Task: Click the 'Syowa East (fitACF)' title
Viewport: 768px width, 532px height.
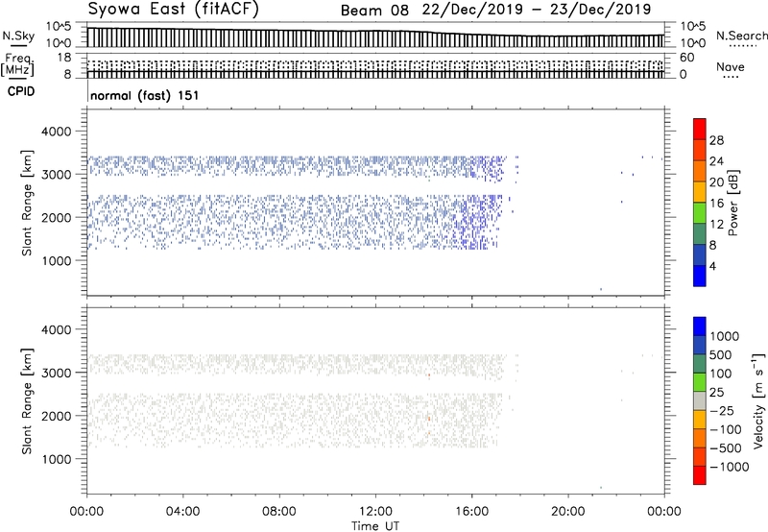Action: coord(173,9)
